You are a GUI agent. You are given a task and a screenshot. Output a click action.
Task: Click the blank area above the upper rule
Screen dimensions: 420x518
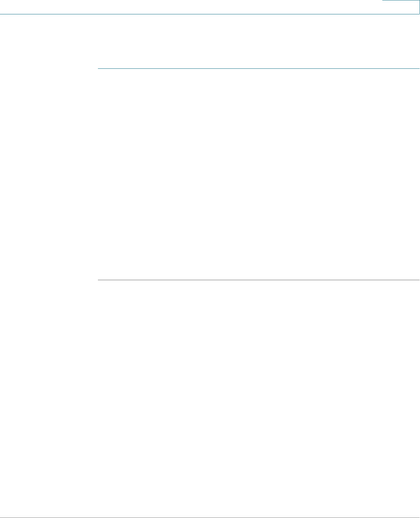[259, 42]
